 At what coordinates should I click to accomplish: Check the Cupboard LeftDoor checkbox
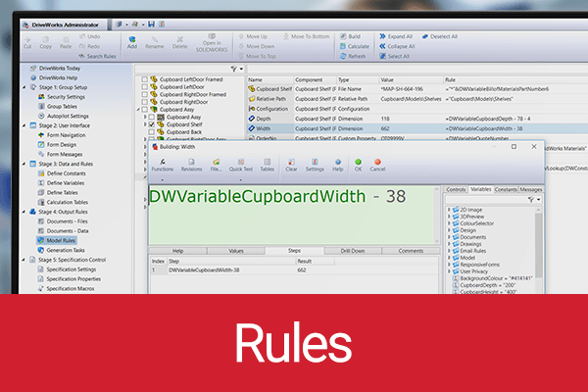coord(144,87)
